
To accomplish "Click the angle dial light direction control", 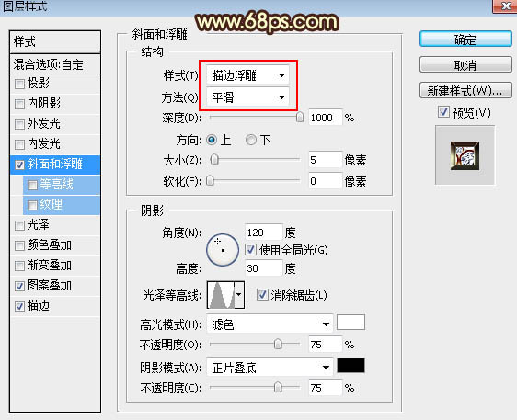I will pyautogui.click(x=223, y=250).
